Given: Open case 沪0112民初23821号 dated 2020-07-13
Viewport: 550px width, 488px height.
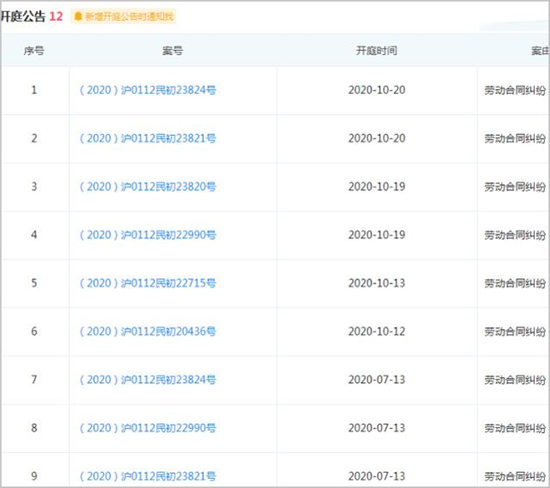Looking at the screenshot, I should 148,476.
